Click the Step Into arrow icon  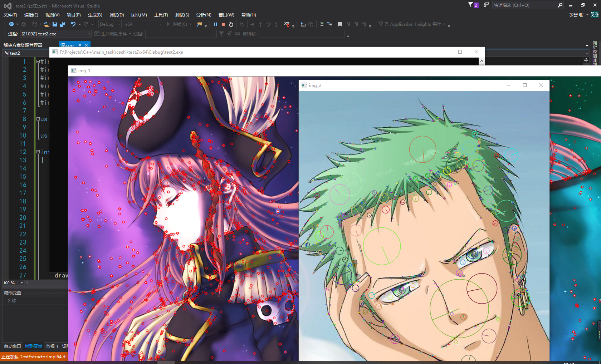click(260, 24)
